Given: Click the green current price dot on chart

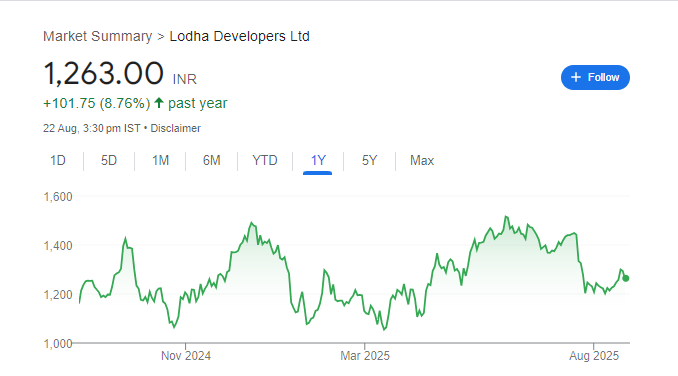Looking at the screenshot, I should (x=625, y=278).
